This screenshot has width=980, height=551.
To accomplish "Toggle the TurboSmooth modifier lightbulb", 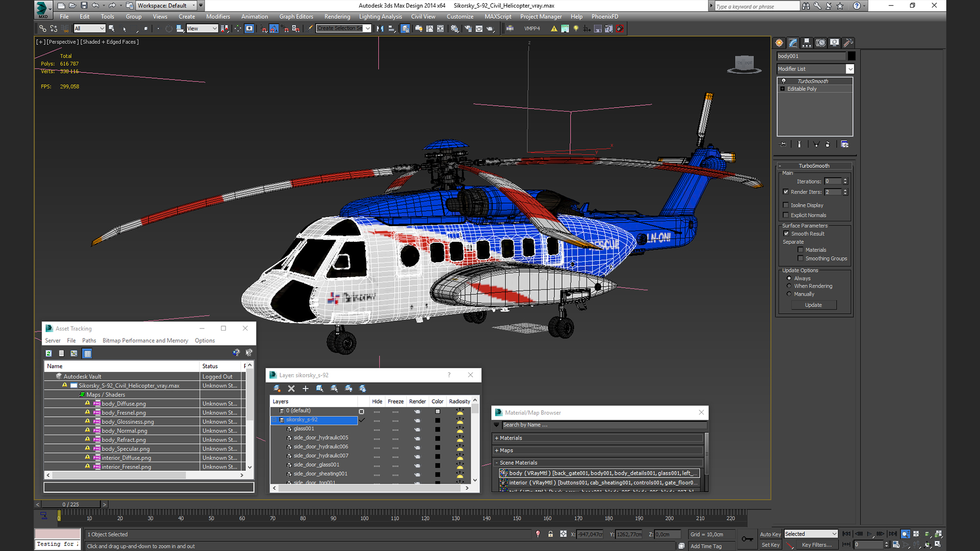I will point(784,81).
